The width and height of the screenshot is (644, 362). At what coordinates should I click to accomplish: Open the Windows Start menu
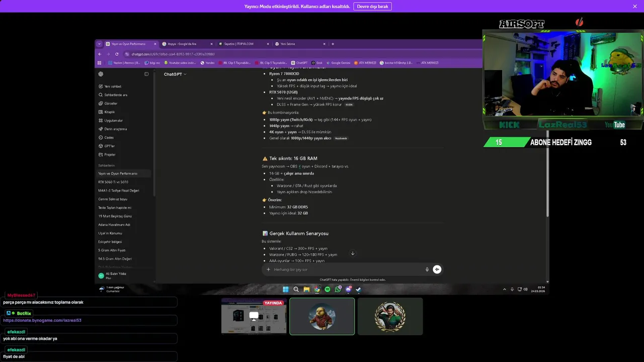pos(286,289)
